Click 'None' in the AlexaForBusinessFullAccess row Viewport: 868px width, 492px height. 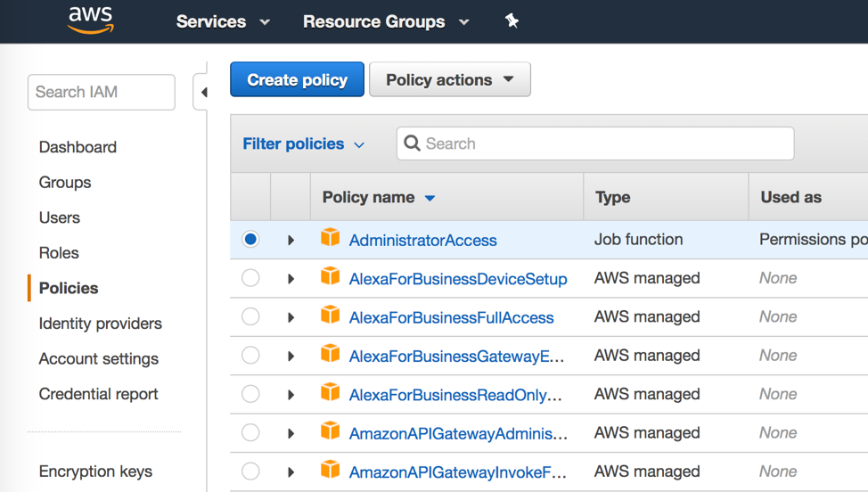click(x=778, y=317)
